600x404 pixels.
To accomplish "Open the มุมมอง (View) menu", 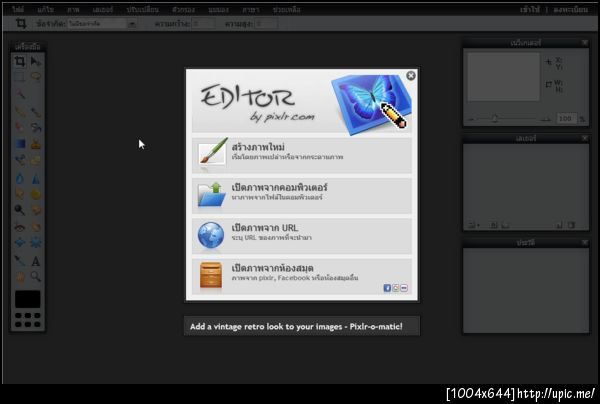I will (218, 10).
